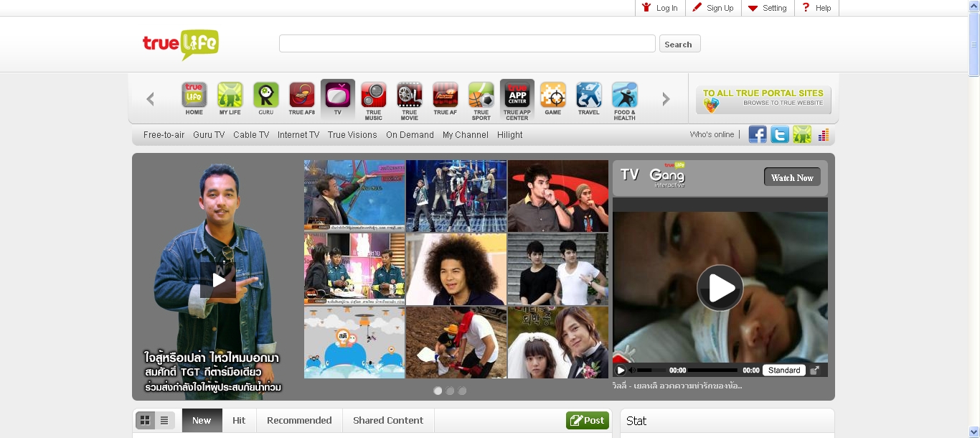Image resolution: width=980 pixels, height=438 pixels.
Task: Click the To All True Portal Sites banner
Action: [763, 100]
